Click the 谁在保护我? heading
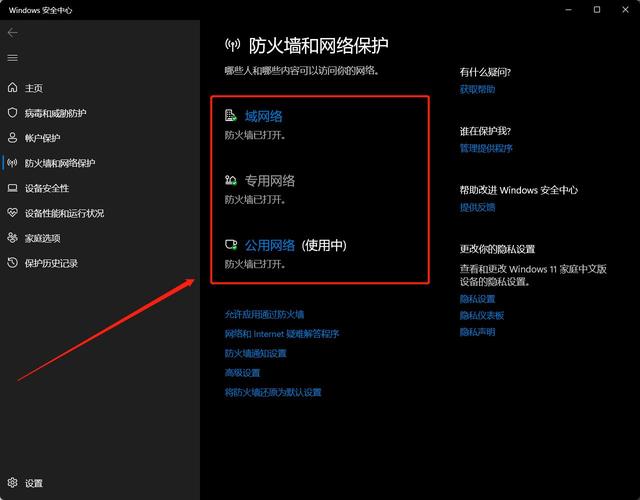The width and height of the screenshot is (640, 500). pyautogui.click(x=485, y=131)
